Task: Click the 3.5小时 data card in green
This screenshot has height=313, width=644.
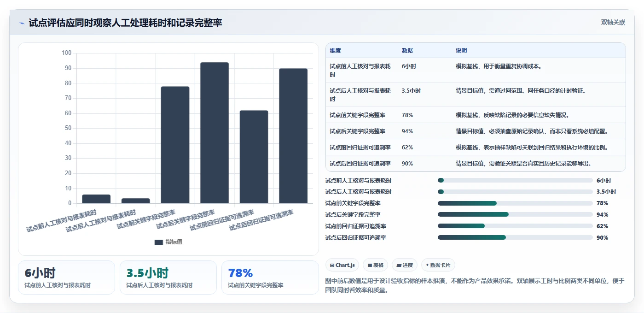Action: coord(168,278)
